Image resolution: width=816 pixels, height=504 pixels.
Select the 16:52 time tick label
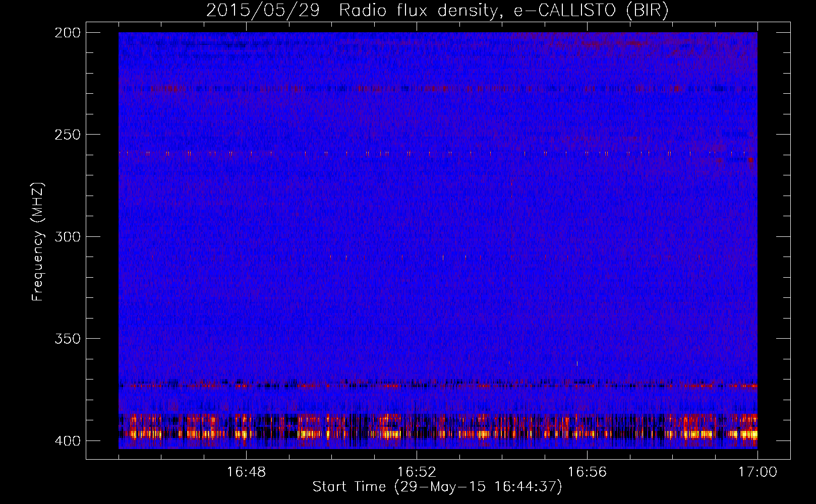[x=417, y=472]
